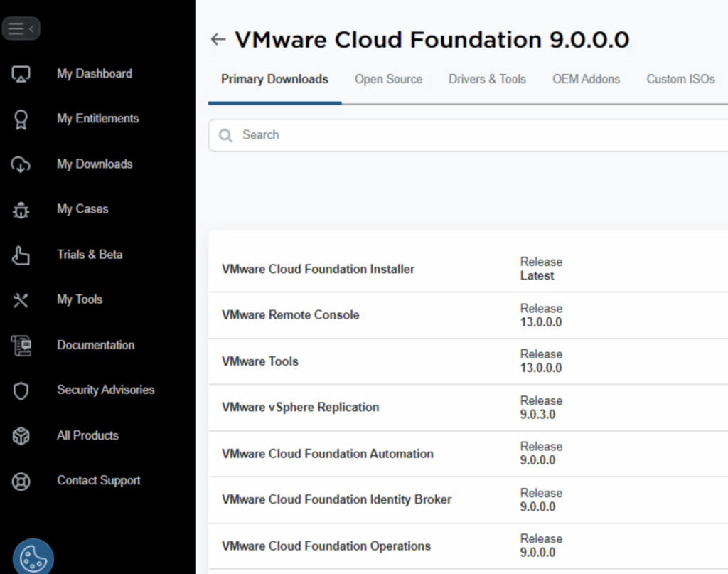Click the My Entitlements ribbon badge icon
728x574 pixels.
click(x=21, y=119)
